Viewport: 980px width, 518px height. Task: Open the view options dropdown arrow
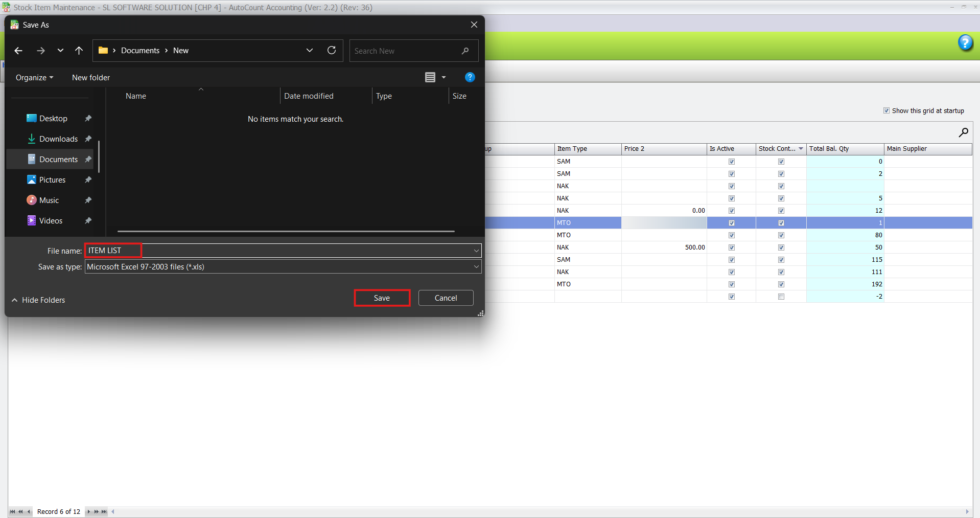point(444,78)
